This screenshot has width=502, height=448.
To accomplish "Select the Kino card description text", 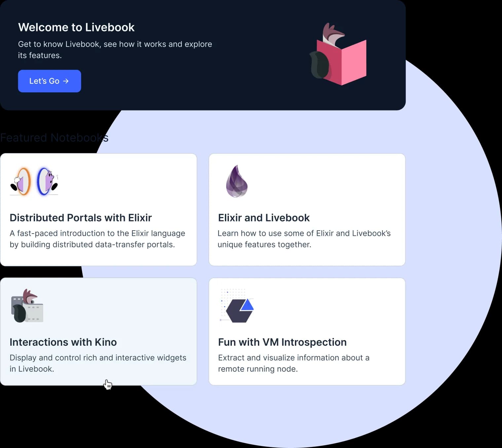I will [x=98, y=363].
